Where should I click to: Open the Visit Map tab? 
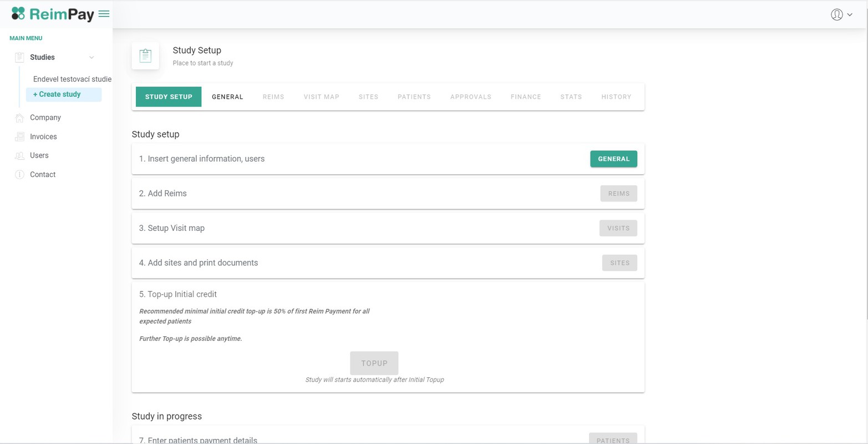[321, 97]
